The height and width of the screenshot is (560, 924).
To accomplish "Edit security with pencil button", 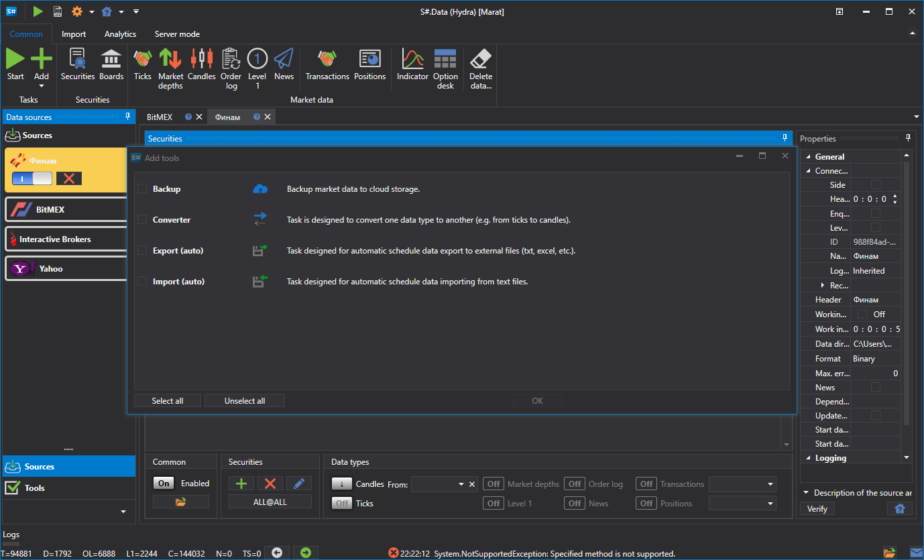I will click(299, 484).
